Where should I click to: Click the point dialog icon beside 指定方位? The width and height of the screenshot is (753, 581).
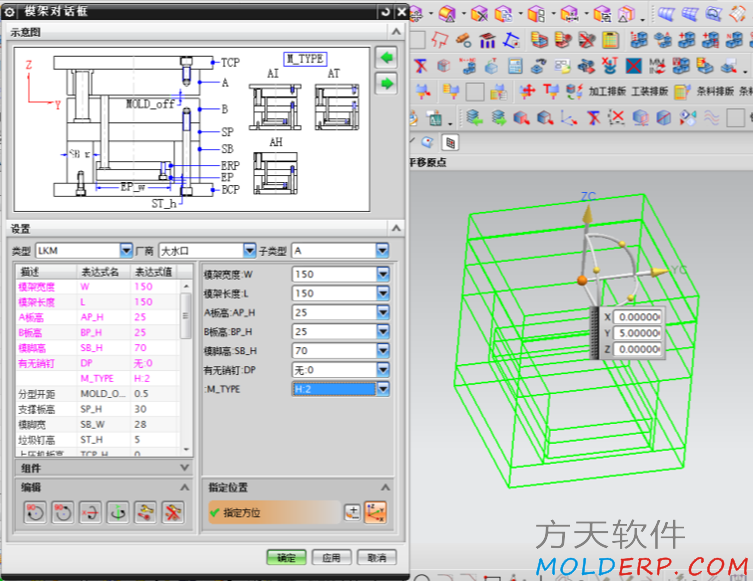352,512
